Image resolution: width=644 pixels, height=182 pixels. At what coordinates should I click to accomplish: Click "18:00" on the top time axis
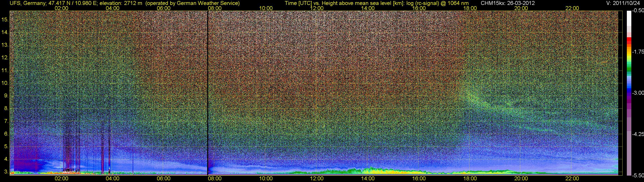[470, 8]
